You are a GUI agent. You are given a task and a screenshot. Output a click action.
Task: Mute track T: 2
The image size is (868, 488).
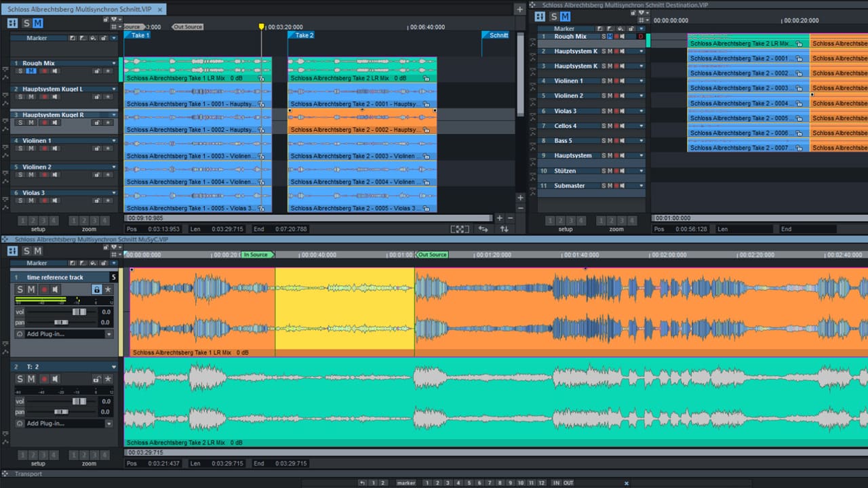(32, 379)
